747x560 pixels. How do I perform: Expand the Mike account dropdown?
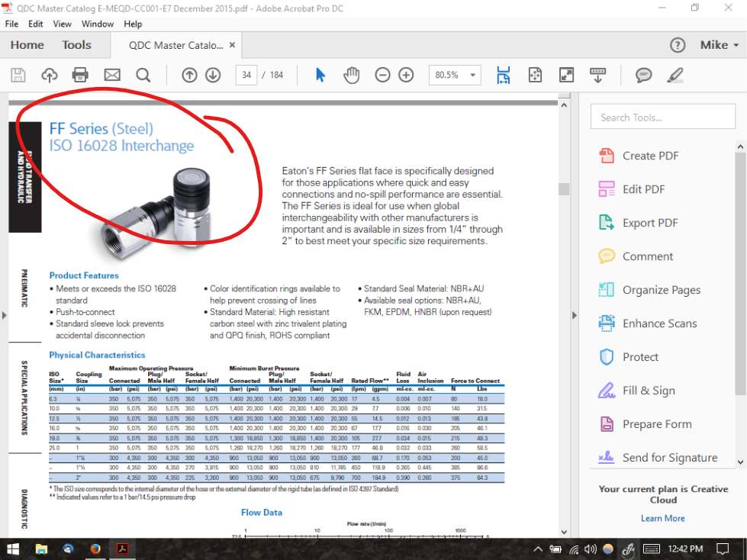click(x=719, y=45)
